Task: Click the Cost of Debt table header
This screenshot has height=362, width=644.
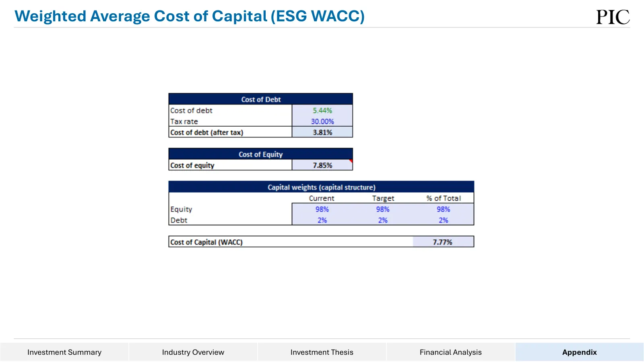Action: [261, 99]
